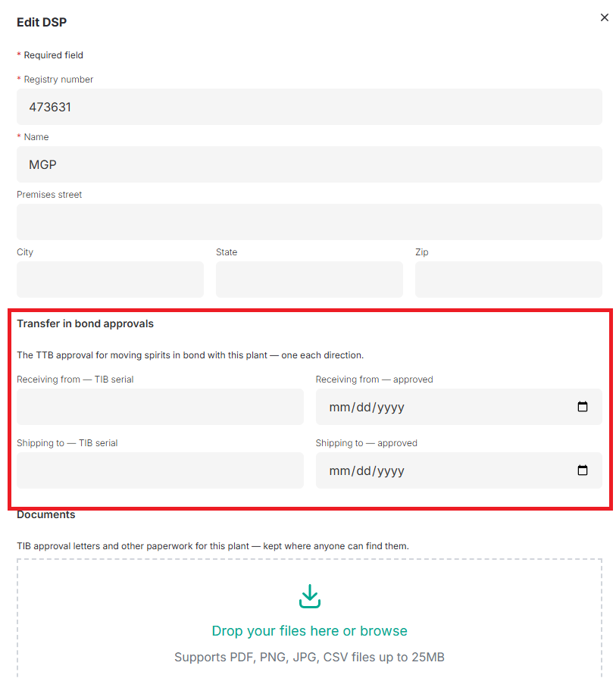Select day segment in Receiving from approved date
616x678 pixels.
click(x=364, y=408)
